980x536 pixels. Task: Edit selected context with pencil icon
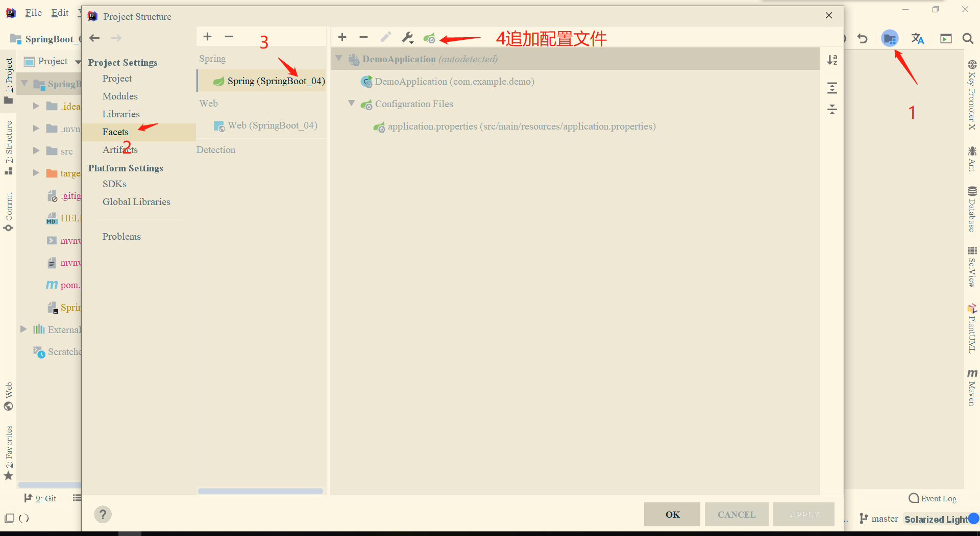386,37
